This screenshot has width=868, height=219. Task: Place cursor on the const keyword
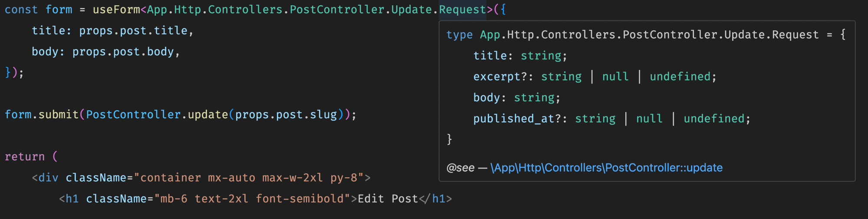tap(21, 10)
